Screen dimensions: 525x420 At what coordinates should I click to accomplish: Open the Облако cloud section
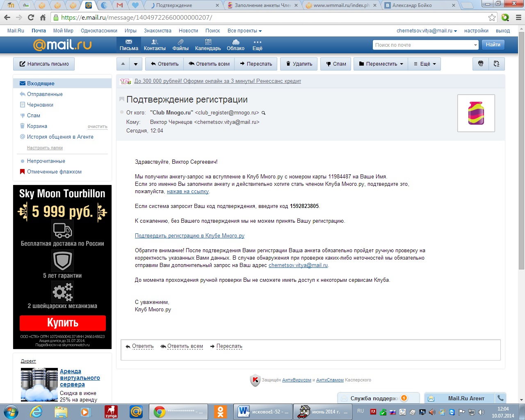pos(235,45)
